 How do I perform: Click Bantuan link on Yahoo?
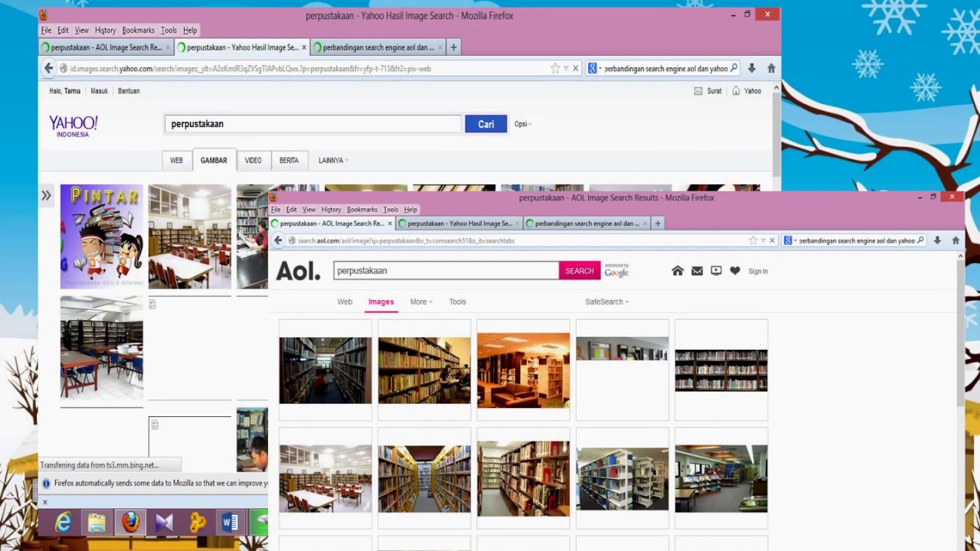click(x=129, y=91)
